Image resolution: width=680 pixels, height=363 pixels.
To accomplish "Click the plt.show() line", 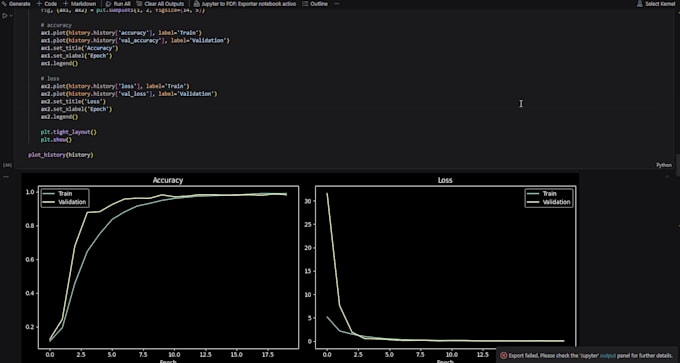I will (56, 140).
